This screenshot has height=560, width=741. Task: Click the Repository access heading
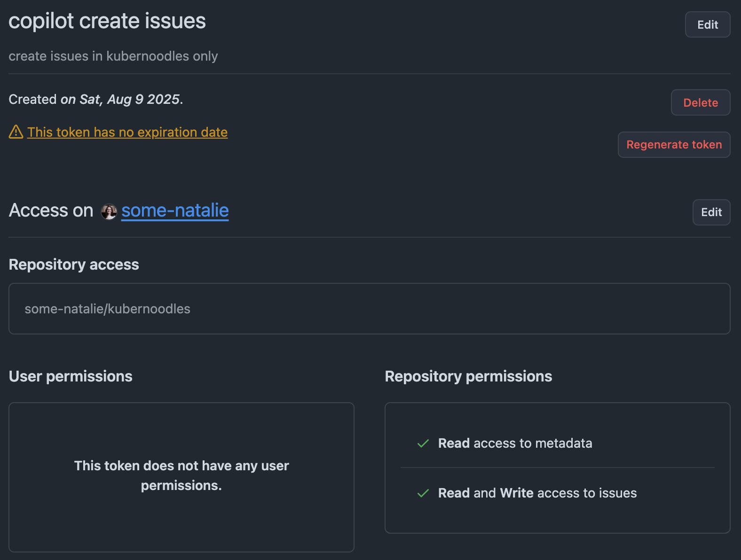[x=74, y=264]
